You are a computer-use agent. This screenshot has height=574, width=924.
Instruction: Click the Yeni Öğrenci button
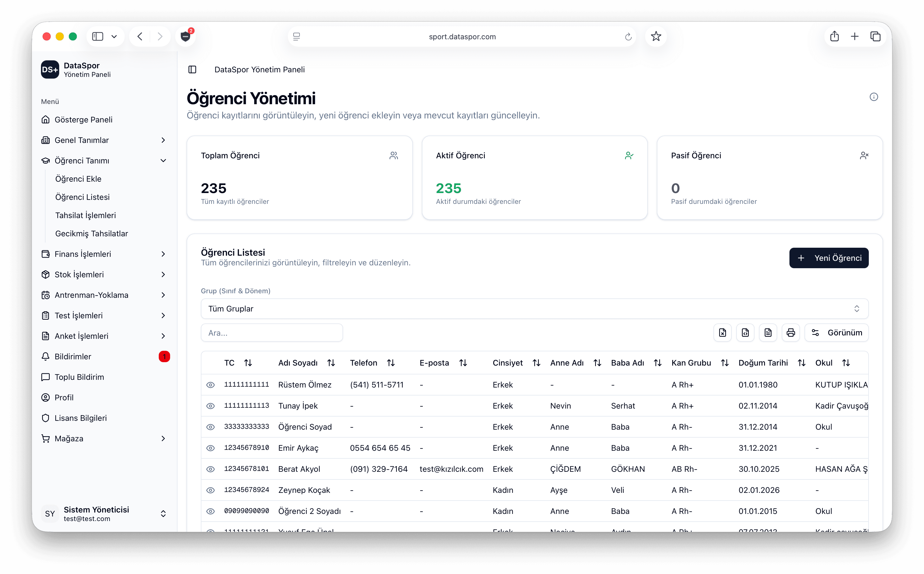click(x=829, y=258)
